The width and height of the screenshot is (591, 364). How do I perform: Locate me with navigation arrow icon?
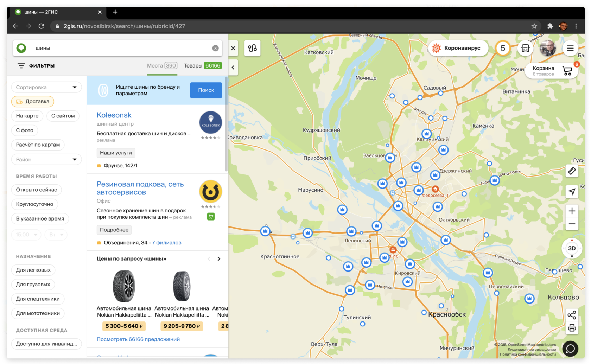tap(572, 192)
